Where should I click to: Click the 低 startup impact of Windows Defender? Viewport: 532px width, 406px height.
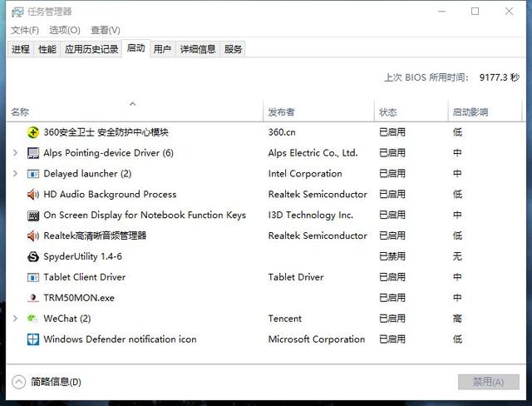457,339
